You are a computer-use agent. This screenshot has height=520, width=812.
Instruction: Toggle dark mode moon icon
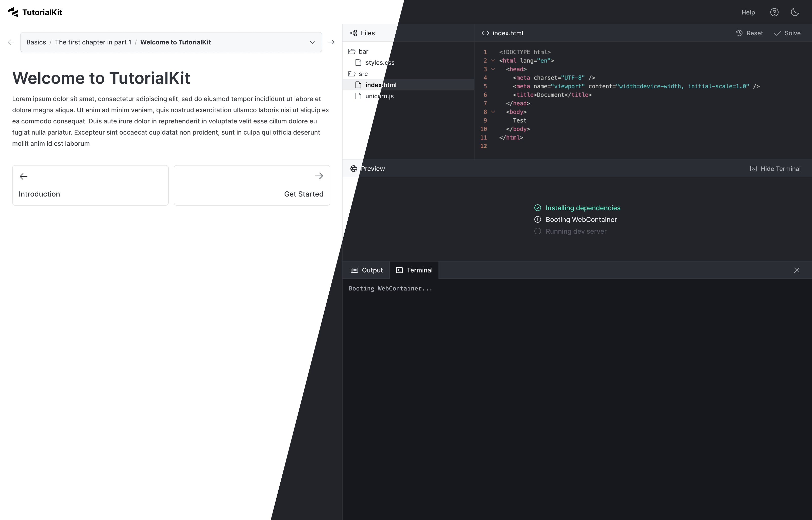click(795, 12)
